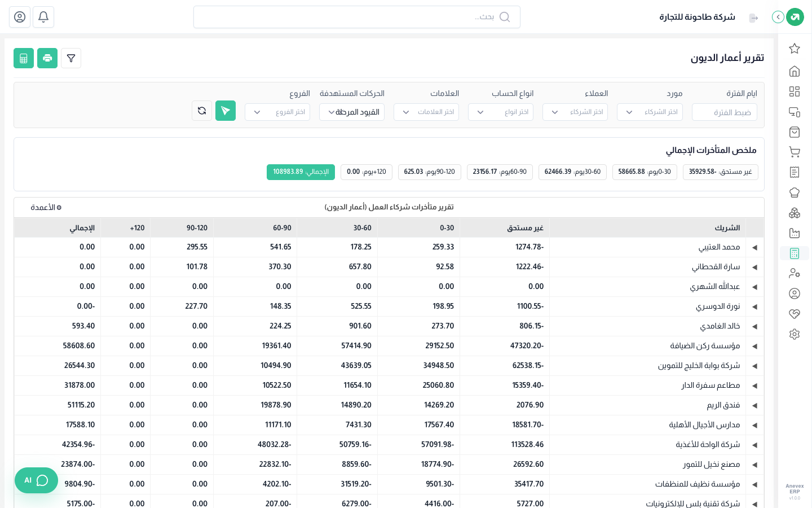
Task: Expand the محمد العتيبي row
Action: coord(754,247)
